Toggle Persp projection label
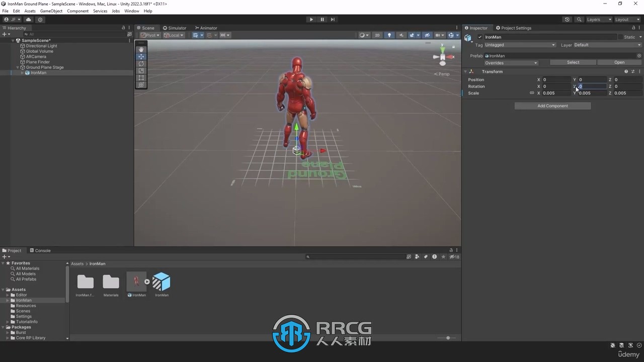Screen dimensions: 644x362 point(442,74)
